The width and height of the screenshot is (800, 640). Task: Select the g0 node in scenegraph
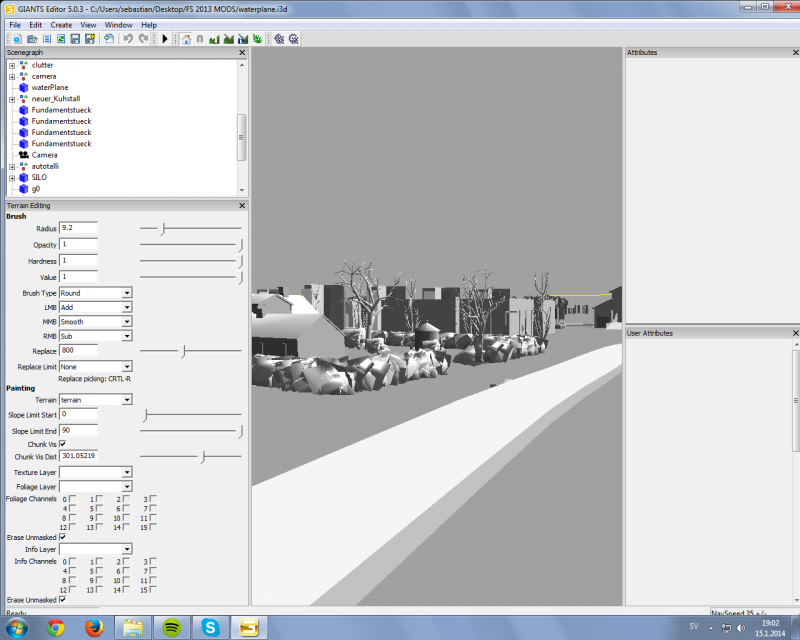[x=36, y=188]
